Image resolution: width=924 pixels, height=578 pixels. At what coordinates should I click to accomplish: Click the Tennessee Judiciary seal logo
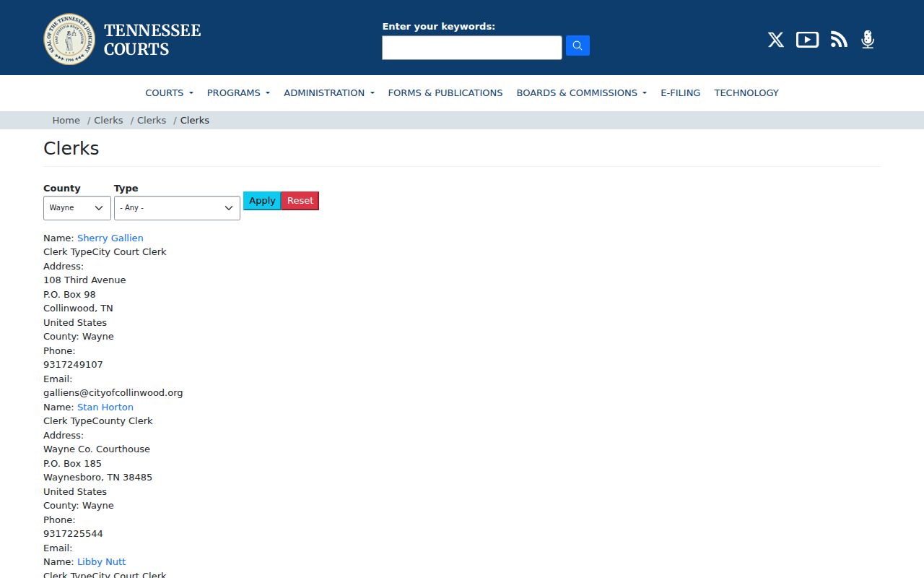[69, 39]
